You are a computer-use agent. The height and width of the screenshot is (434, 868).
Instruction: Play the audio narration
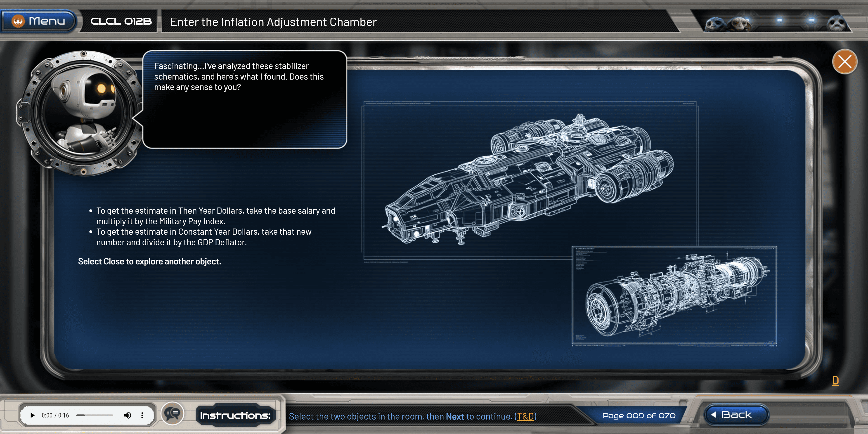click(x=32, y=415)
